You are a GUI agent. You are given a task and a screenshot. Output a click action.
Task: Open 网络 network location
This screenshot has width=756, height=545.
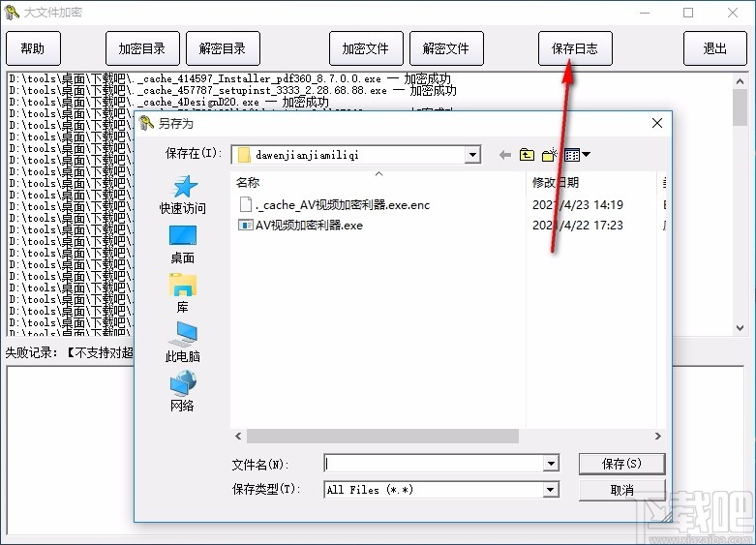point(183,392)
